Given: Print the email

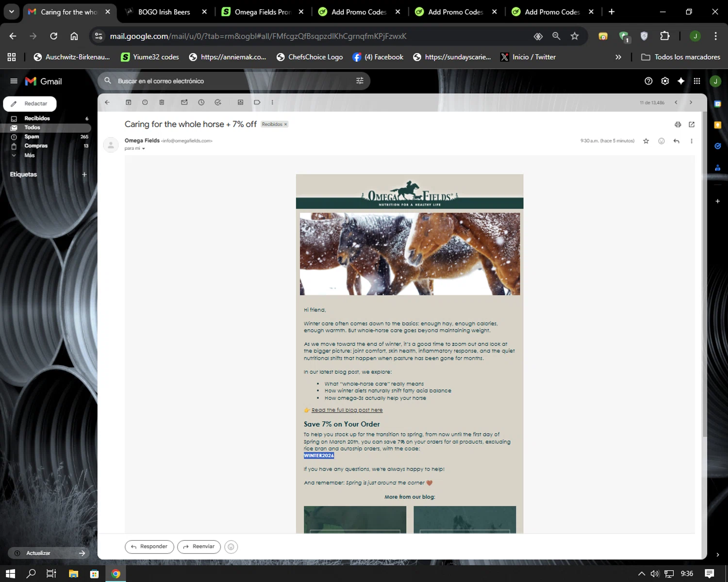Looking at the screenshot, I should point(678,125).
